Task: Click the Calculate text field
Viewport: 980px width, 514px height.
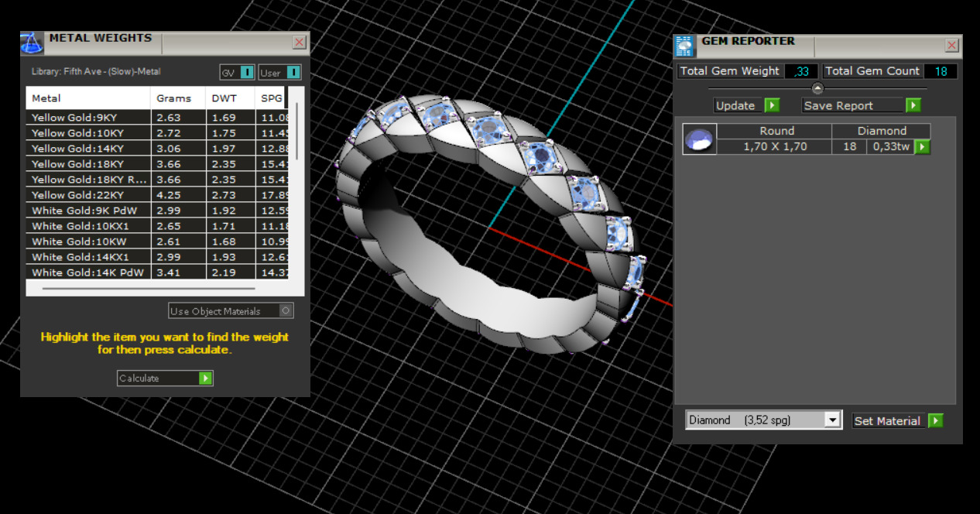Action: click(x=158, y=378)
